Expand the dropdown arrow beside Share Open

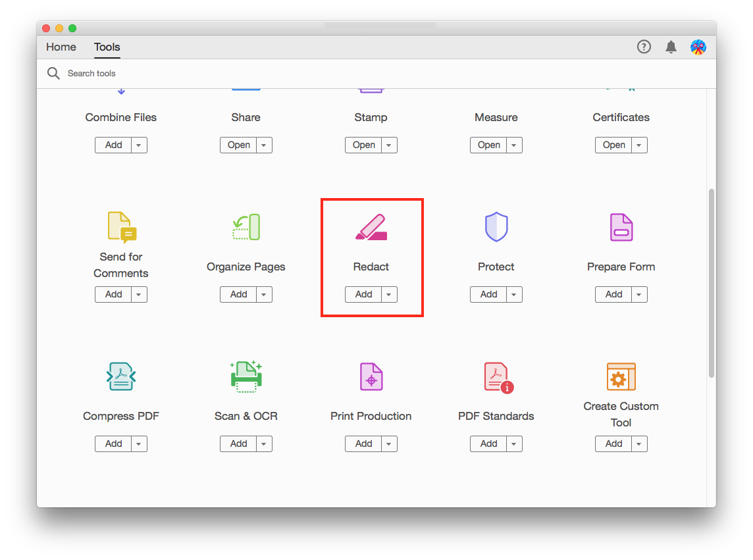(264, 145)
